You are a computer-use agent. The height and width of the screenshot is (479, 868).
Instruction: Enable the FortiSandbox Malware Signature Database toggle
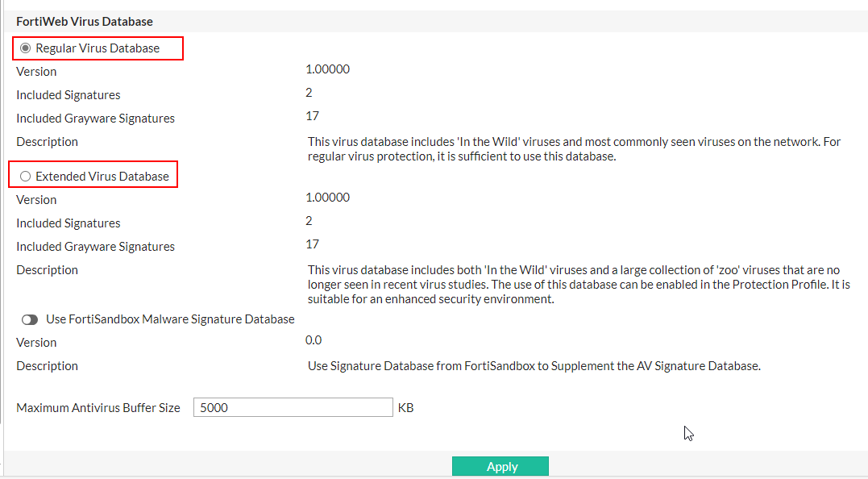pos(30,319)
